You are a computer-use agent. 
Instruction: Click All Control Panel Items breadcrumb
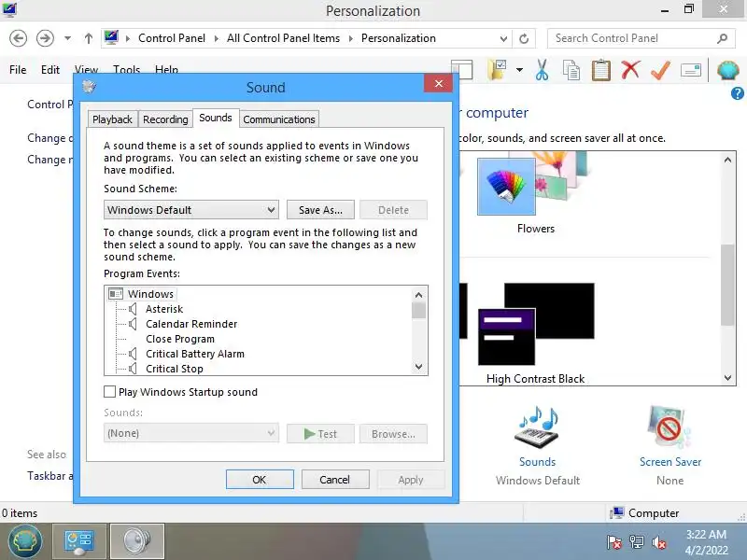pos(284,38)
